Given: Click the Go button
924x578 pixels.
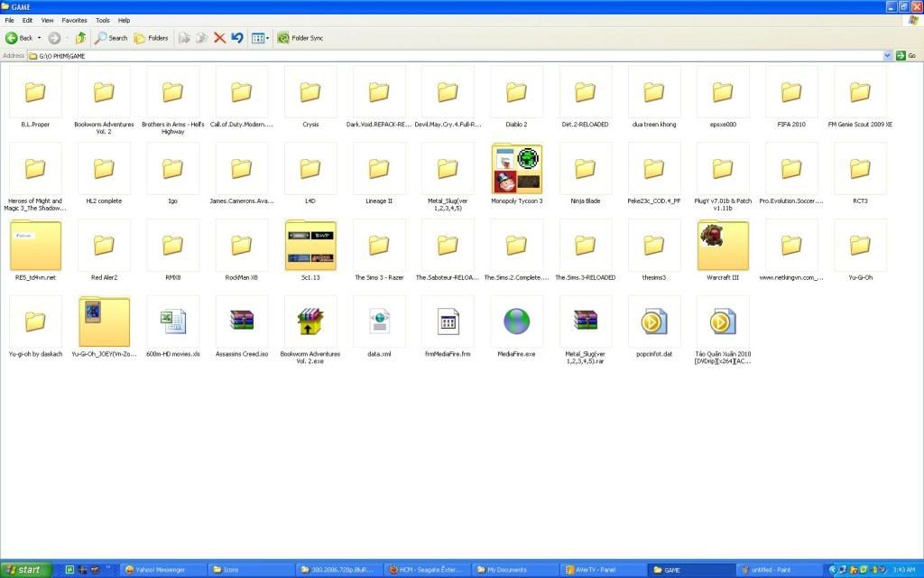Looking at the screenshot, I should pos(906,55).
